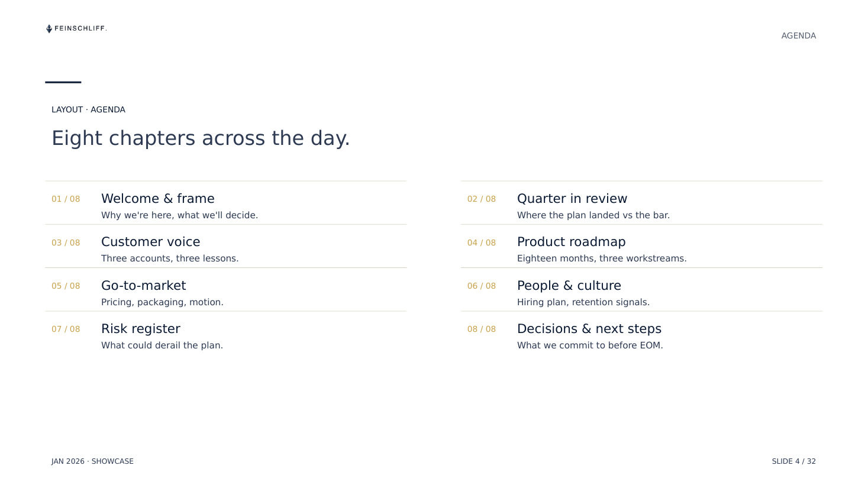
Task: Click the dark accent bar above the title
Action: [x=63, y=82]
